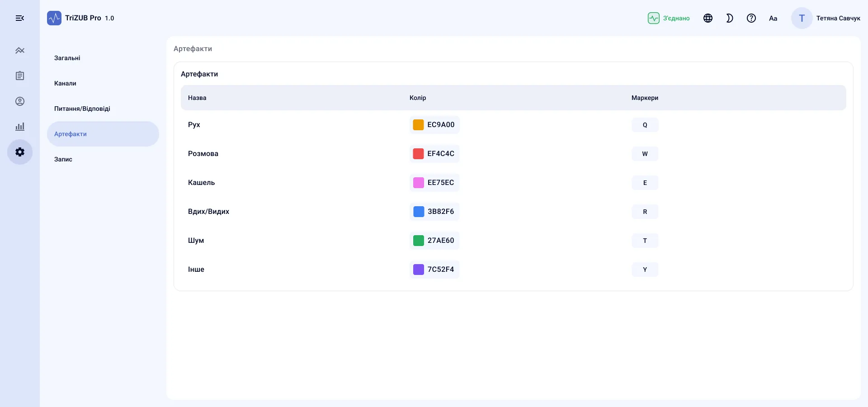Click the W marker key for Розмова
Screen dimensions: 868x407
coord(645,154)
